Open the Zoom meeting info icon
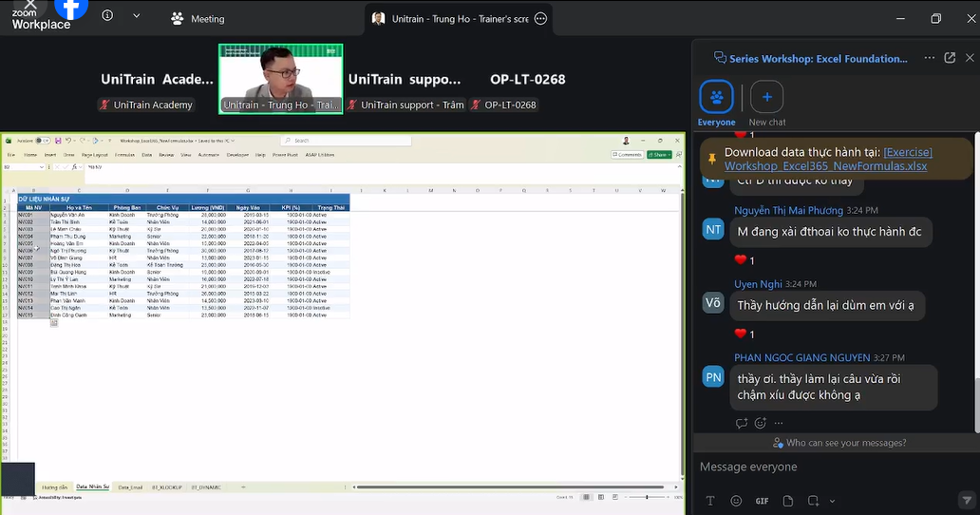Viewport: 980px width, 515px height. (107, 15)
